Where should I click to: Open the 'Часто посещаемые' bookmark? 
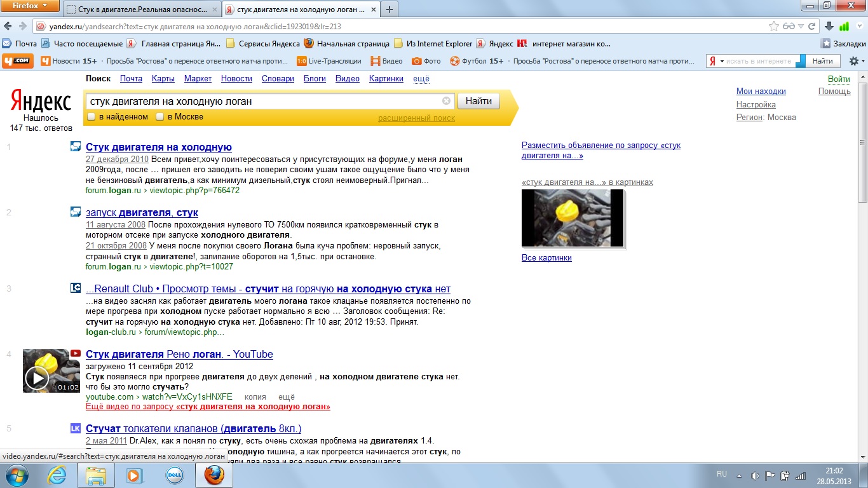pyautogui.click(x=82, y=44)
